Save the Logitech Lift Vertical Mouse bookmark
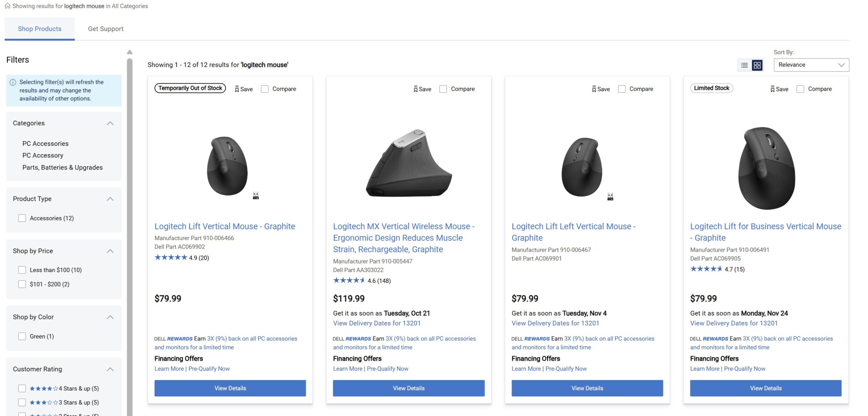 (x=244, y=89)
